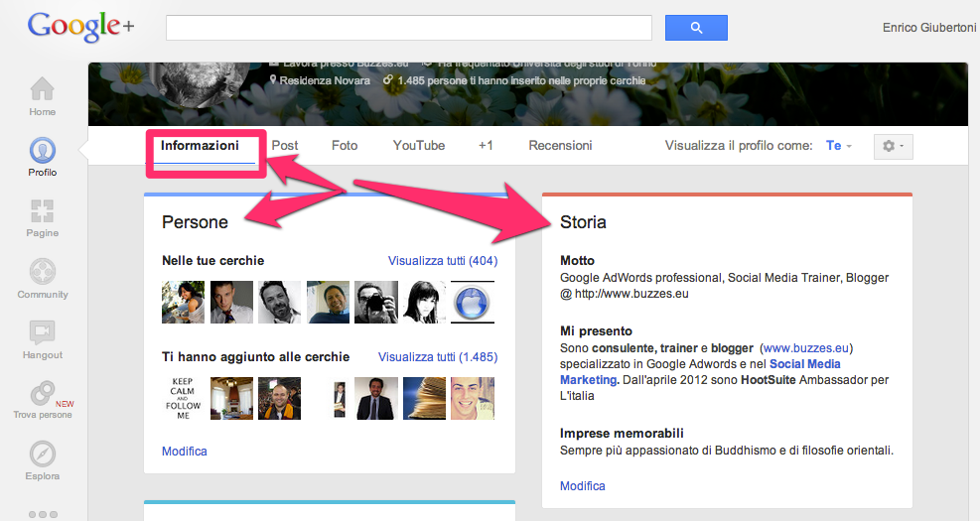Click Visualizza tutti (1.485) link
The width and height of the screenshot is (980, 521).
[x=438, y=356]
